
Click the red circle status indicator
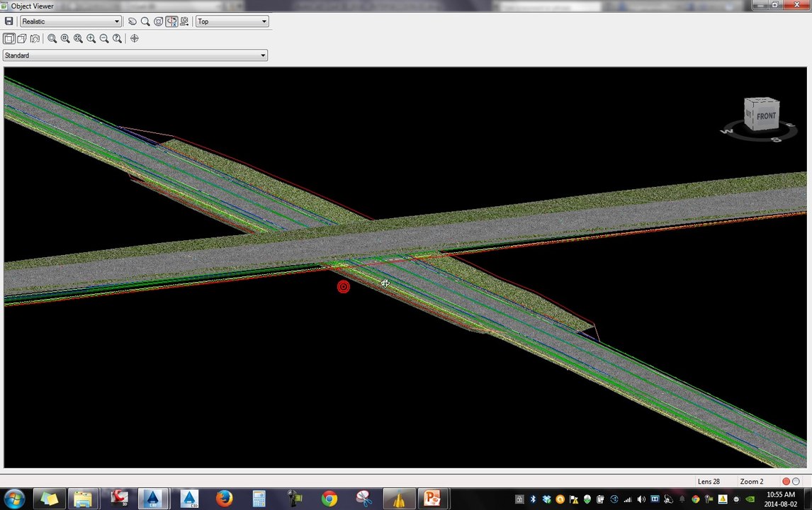(x=786, y=482)
